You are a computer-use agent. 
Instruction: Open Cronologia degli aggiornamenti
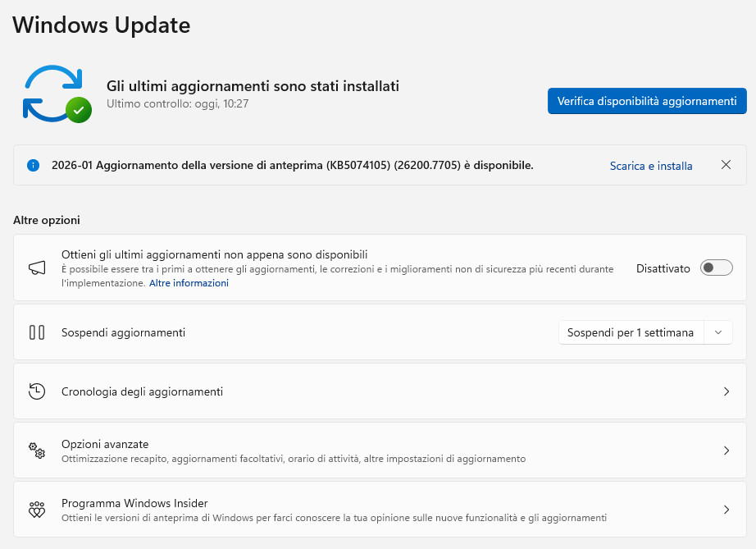tap(380, 391)
